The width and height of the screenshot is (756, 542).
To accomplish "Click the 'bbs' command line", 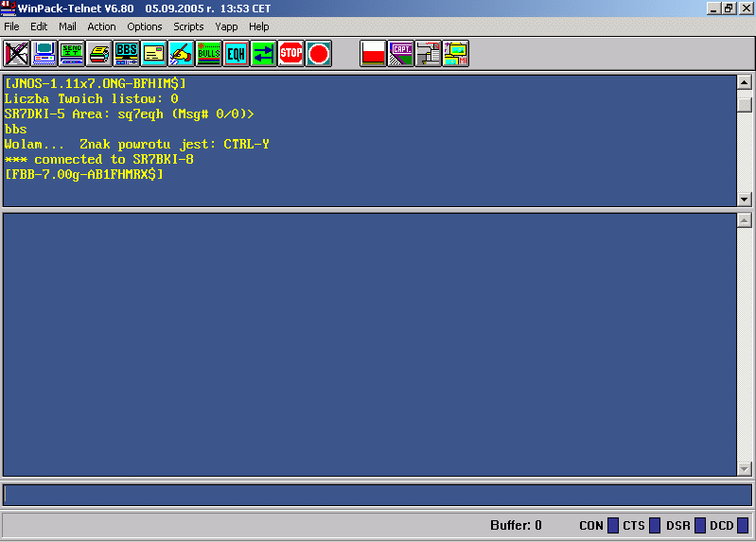I will point(15,130).
